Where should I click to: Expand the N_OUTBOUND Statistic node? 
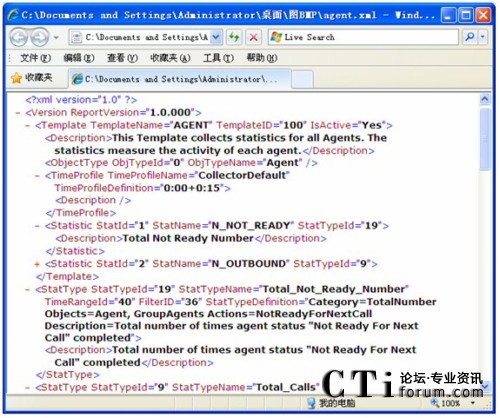[37, 264]
